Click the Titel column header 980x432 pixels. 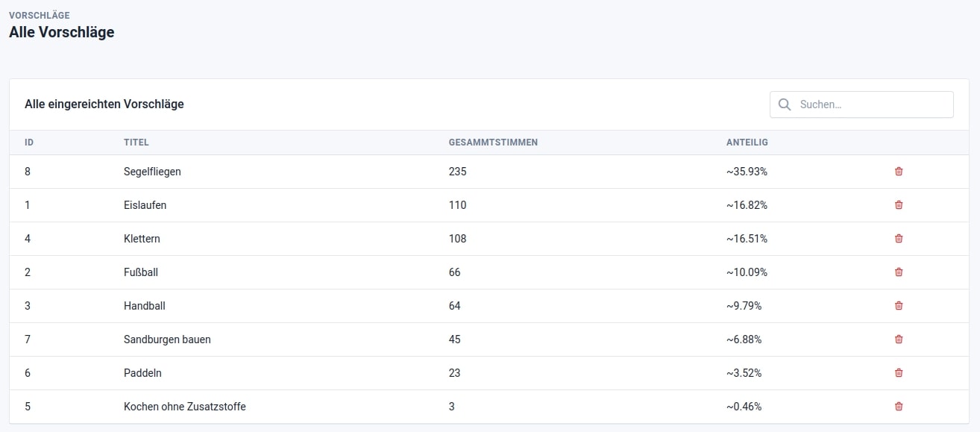[x=136, y=143]
